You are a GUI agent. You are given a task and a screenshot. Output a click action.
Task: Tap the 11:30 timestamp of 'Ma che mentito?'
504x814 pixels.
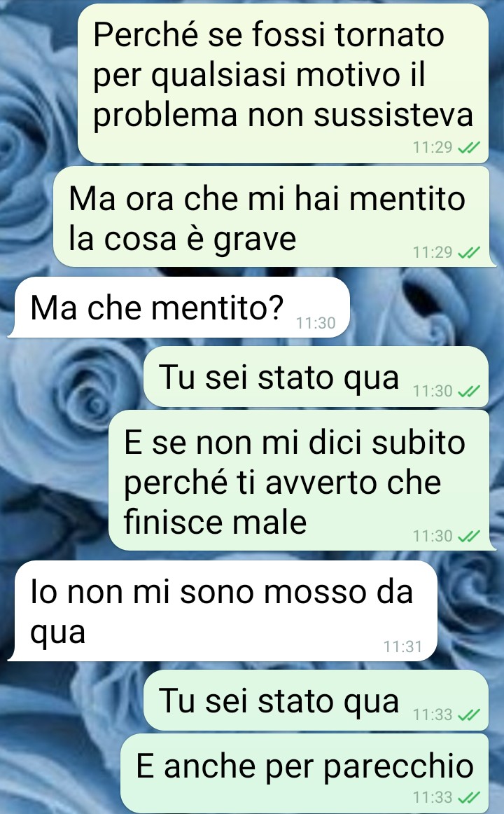[x=316, y=324]
